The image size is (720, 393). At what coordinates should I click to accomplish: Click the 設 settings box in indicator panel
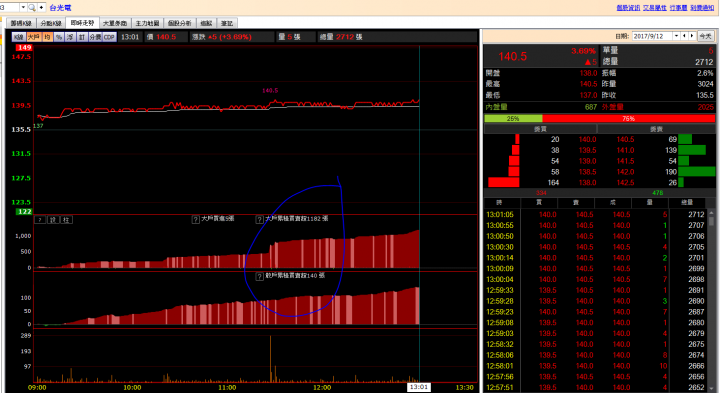click(x=53, y=220)
